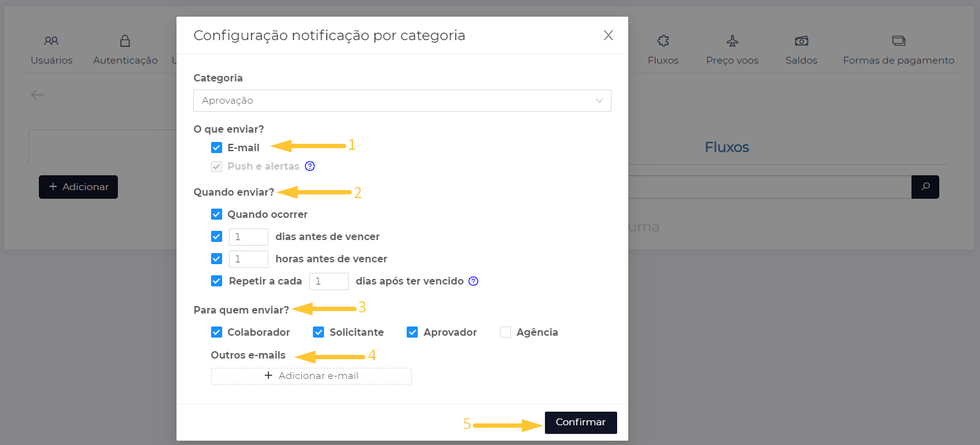Click the Adicionar e-mail button
980x445 pixels.
coord(311,376)
